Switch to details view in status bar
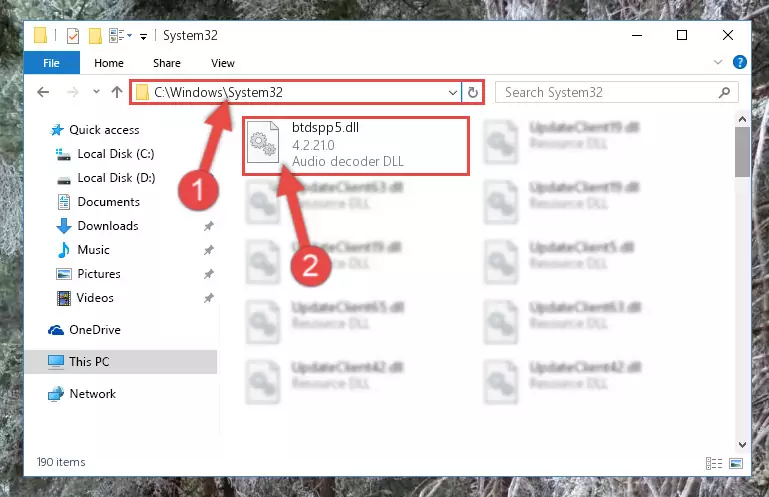 pyautogui.click(x=714, y=463)
